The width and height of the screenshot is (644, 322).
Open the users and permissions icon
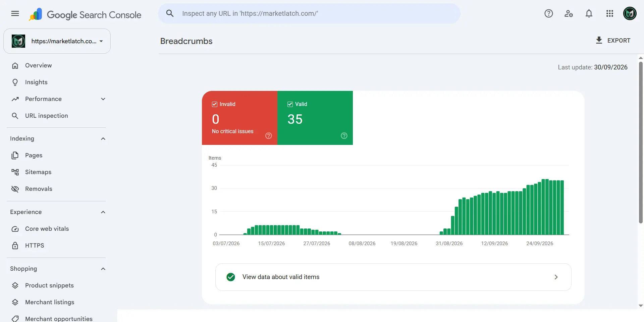569,13
